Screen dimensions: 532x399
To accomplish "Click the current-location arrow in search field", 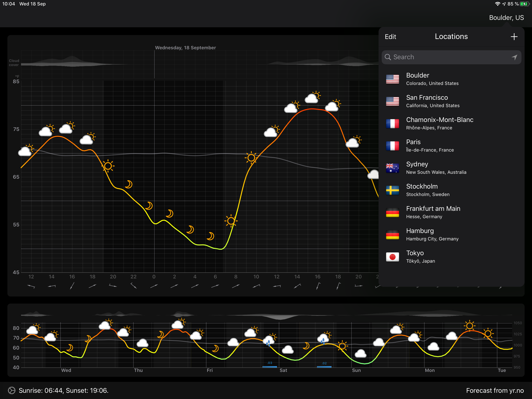I will (x=514, y=57).
